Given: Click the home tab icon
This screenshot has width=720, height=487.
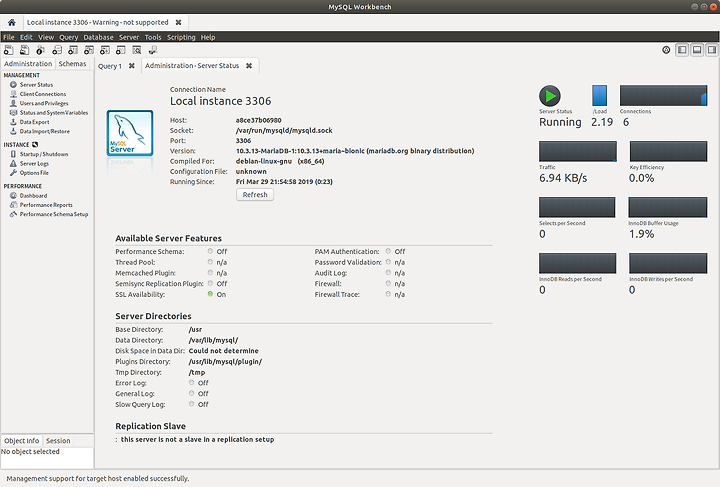Looking at the screenshot, I should tap(11, 22).
